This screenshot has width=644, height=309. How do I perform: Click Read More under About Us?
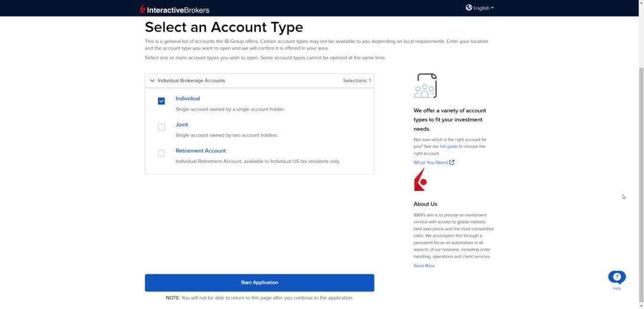click(x=424, y=266)
